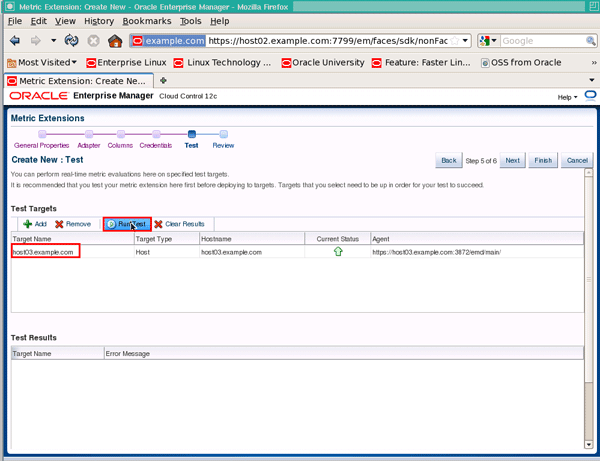Click the URL address field
This screenshot has width=600, height=461.
(x=328, y=41)
